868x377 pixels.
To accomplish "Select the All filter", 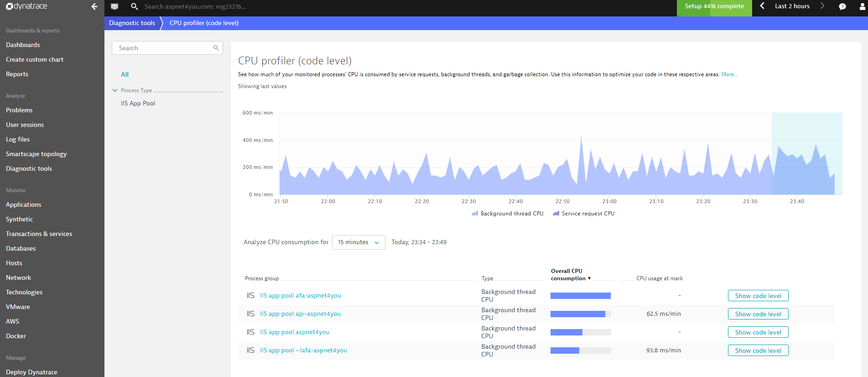I will (x=125, y=74).
